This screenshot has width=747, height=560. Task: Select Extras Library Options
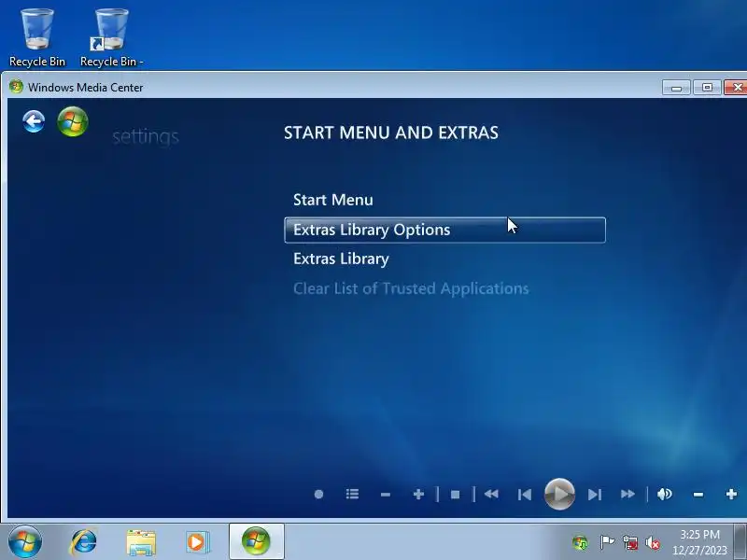pos(445,230)
